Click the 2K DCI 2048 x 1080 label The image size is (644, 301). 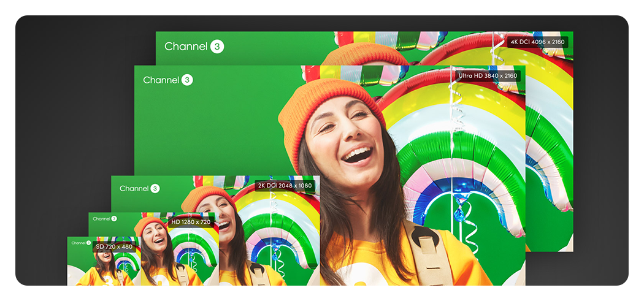point(285,186)
